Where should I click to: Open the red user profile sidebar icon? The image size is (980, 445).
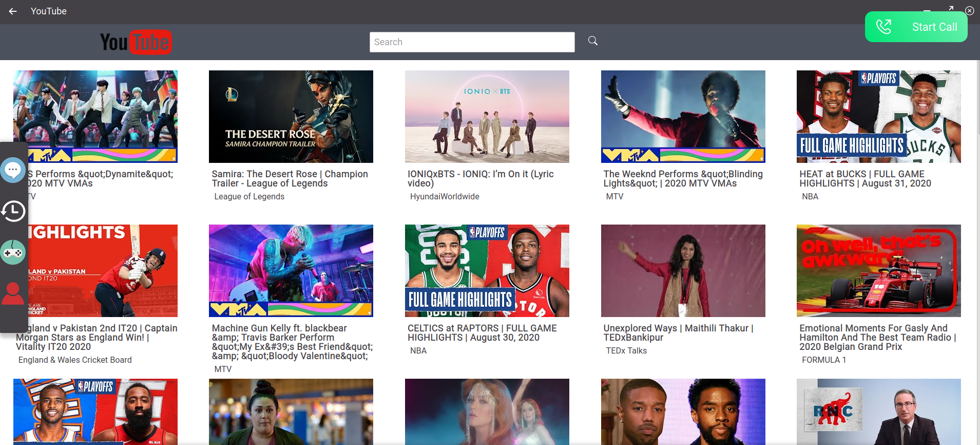tap(13, 293)
